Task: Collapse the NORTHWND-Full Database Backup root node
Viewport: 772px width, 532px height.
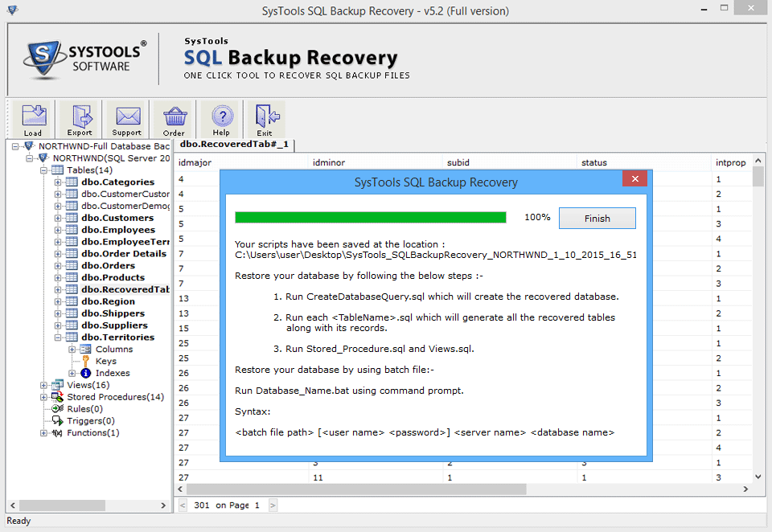Action: pyautogui.click(x=15, y=146)
